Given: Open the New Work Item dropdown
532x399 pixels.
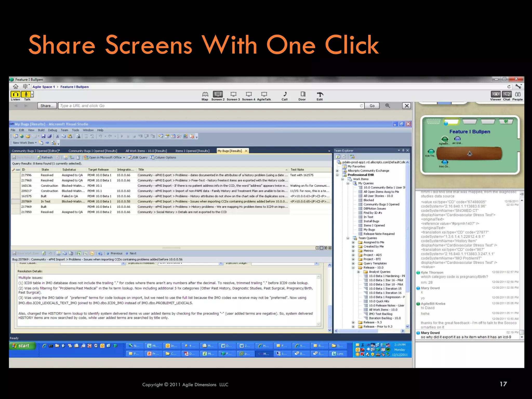Looking at the screenshot, I should pyautogui.click(x=25, y=143).
